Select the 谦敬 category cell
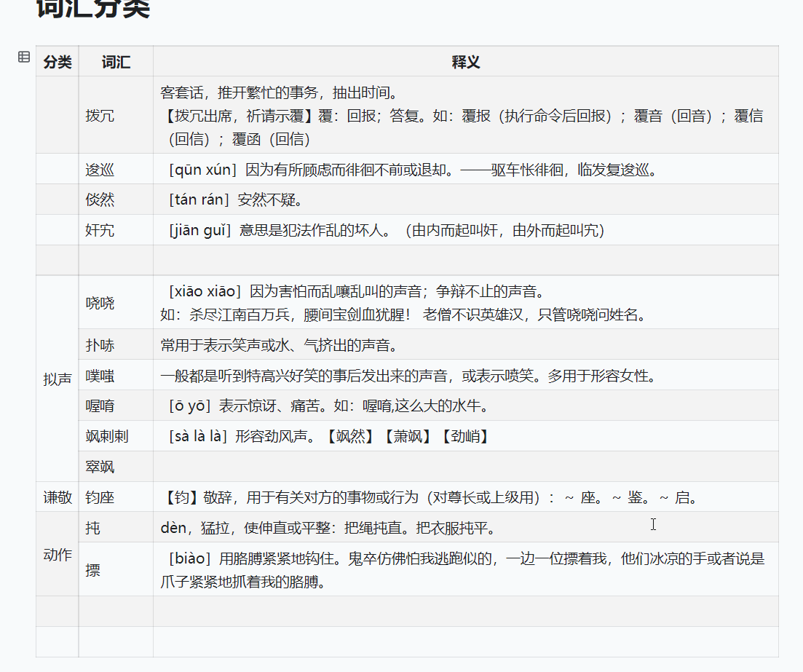This screenshot has width=803, height=672. [57, 497]
